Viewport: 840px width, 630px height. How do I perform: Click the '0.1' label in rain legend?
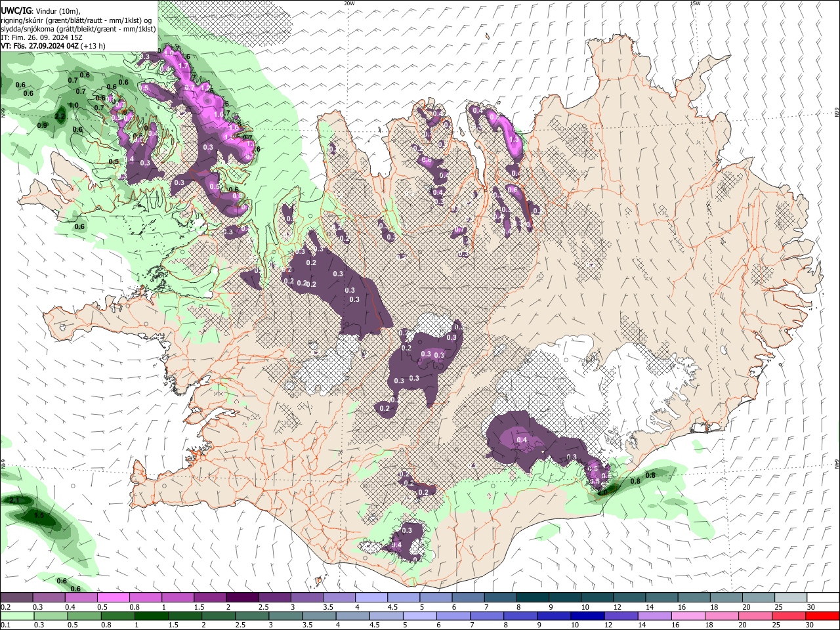tap(5, 625)
